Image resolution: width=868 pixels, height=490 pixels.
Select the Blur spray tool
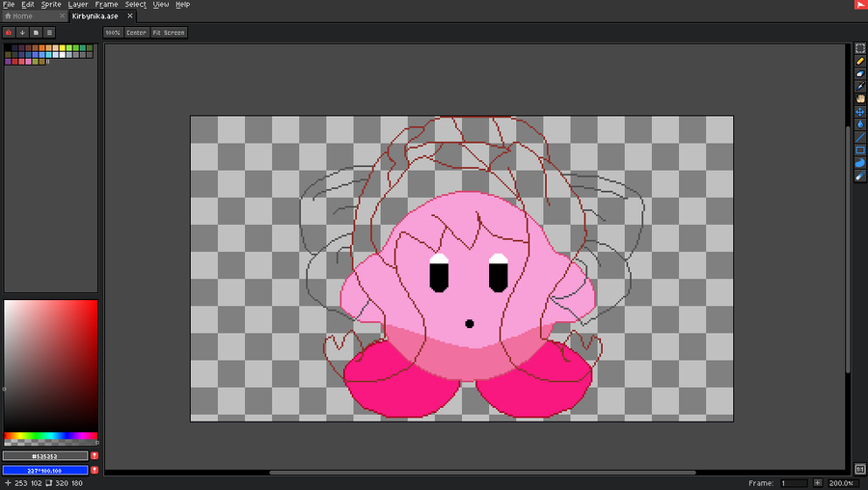[x=859, y=177]
